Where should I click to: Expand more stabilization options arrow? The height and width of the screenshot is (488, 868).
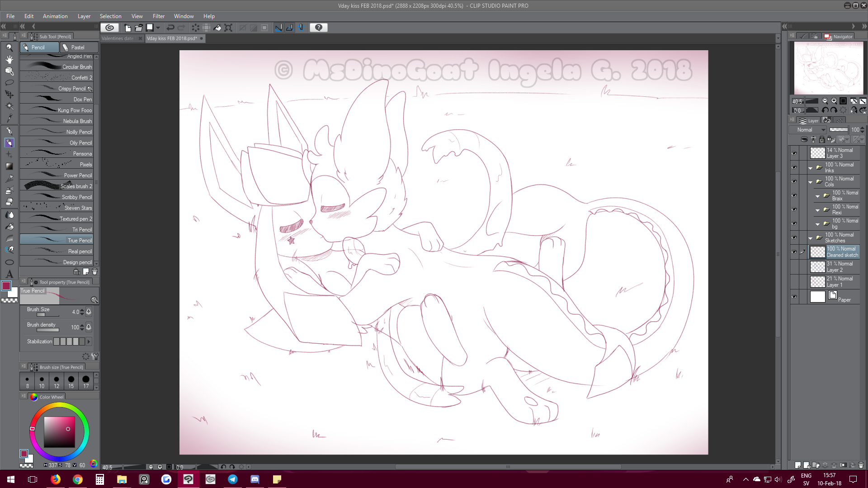tap(89, 341)
